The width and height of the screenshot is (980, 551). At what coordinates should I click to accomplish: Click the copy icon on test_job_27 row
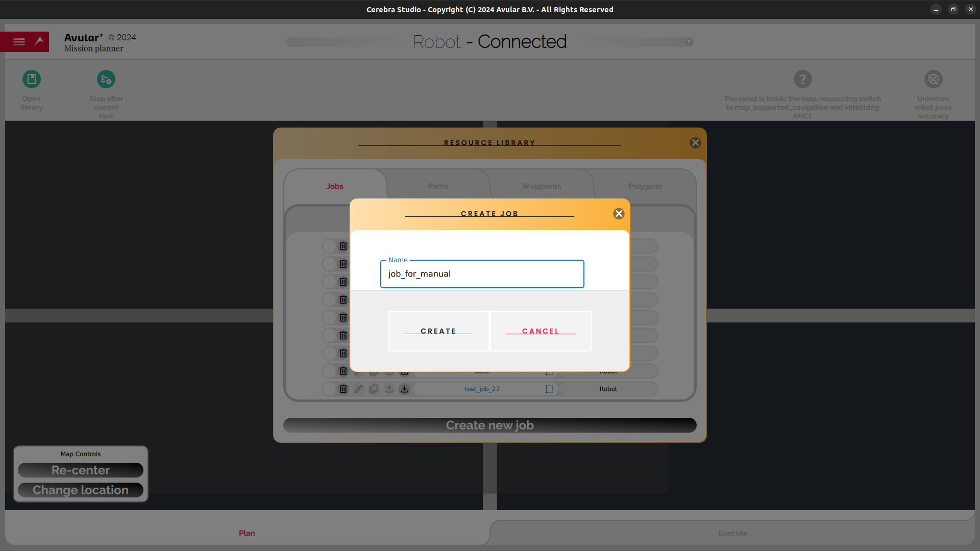coord(374,389)
